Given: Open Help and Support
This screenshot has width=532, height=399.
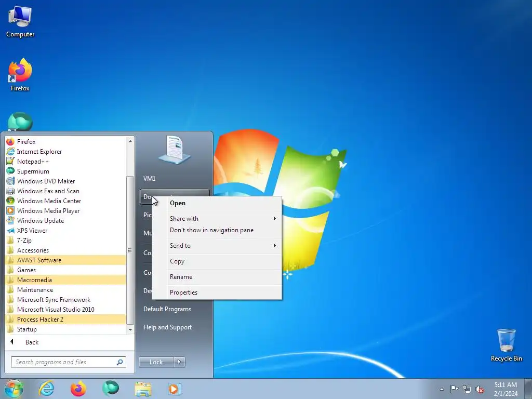Looking at the screenshot, I should pos(175,327).
